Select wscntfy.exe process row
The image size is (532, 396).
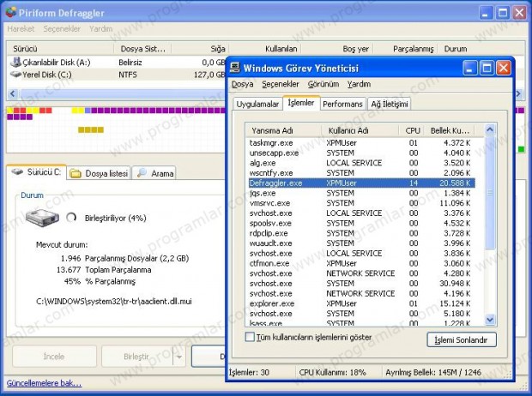coord(361,173)
